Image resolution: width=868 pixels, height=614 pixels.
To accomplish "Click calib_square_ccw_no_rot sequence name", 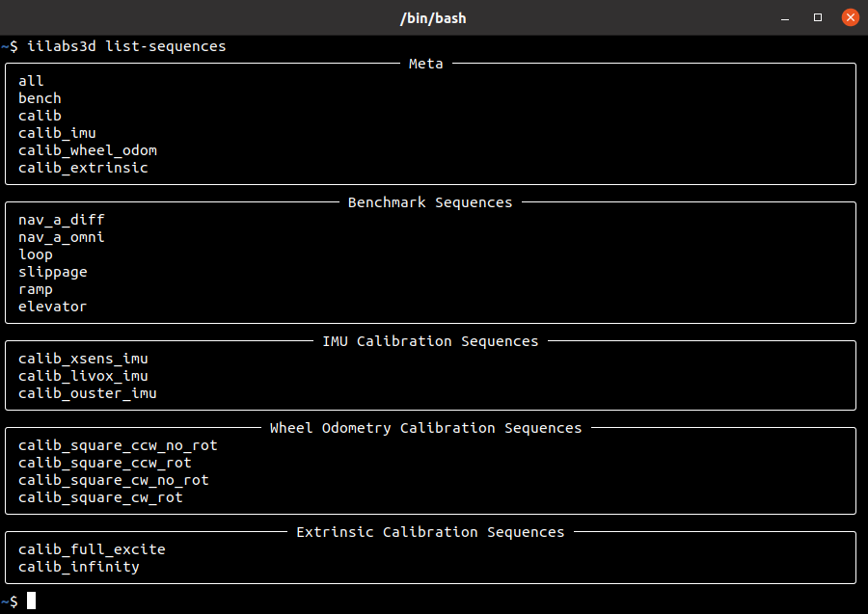I will (118, 444).
